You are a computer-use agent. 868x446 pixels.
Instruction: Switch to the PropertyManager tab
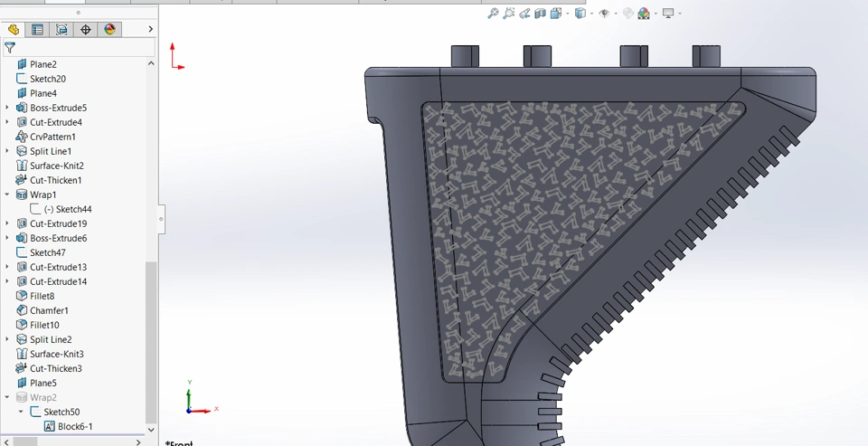[37, 29]
